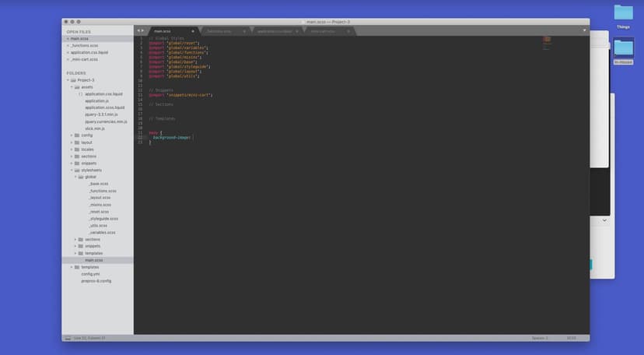Close application.css.liquid in the Open Files list
This screenshot has height=355, width=644.
[x=68, y=53]
